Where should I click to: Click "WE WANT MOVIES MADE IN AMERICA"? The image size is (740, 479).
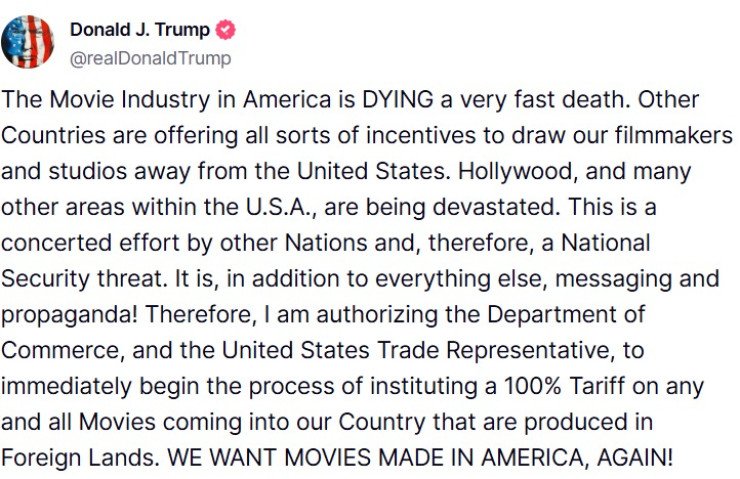[384, 456]
